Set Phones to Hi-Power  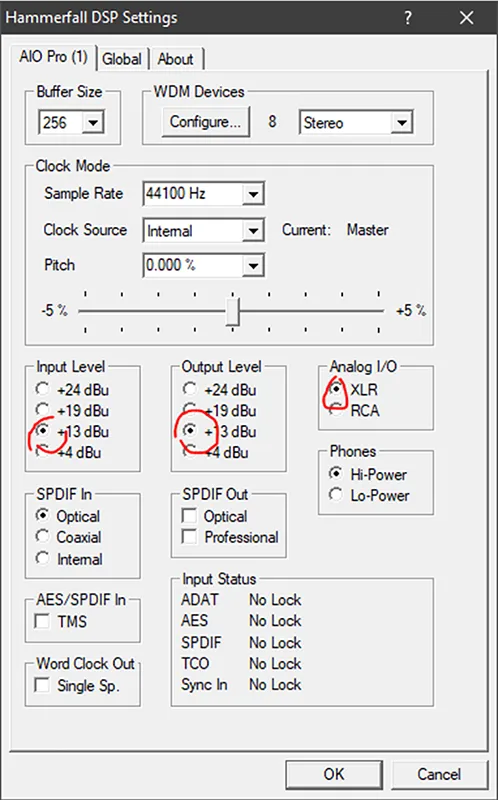(x=336, y=474)
